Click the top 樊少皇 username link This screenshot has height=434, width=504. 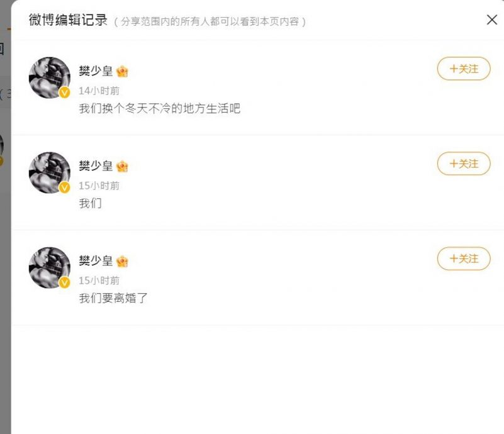pos(98,71)
